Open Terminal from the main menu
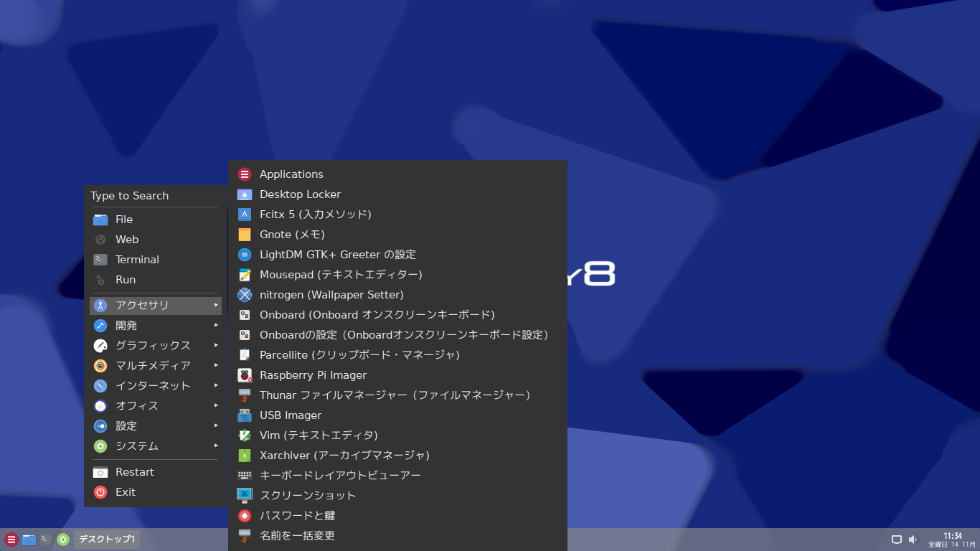This screenshot has width=980, height=551. pyautogui.click(x=156, y=260)
